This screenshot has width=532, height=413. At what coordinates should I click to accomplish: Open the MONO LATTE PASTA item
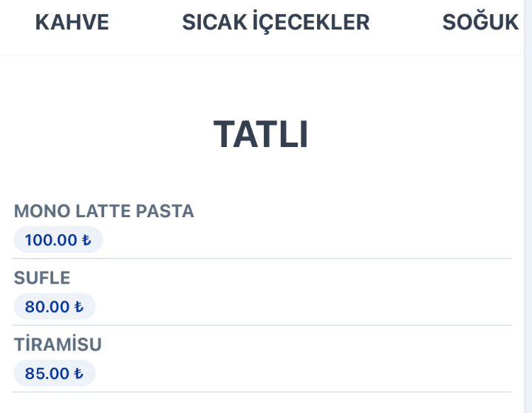pyautogui.click(x=104, y=211)
